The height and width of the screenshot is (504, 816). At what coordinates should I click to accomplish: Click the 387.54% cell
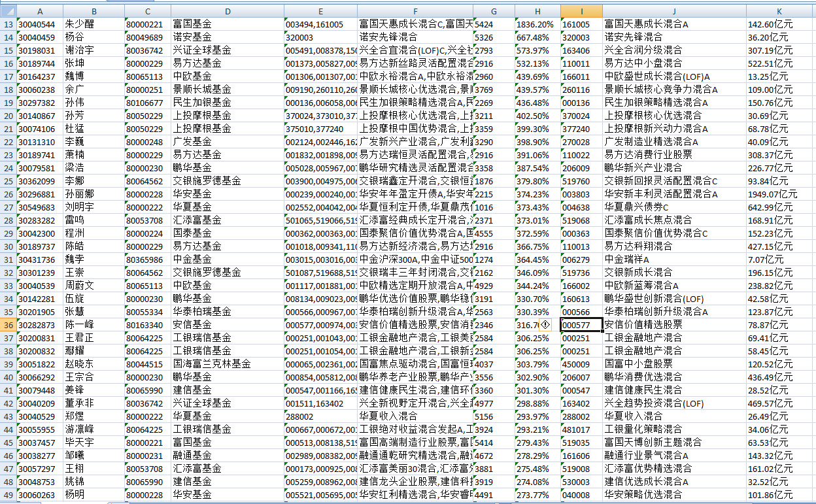537,168
